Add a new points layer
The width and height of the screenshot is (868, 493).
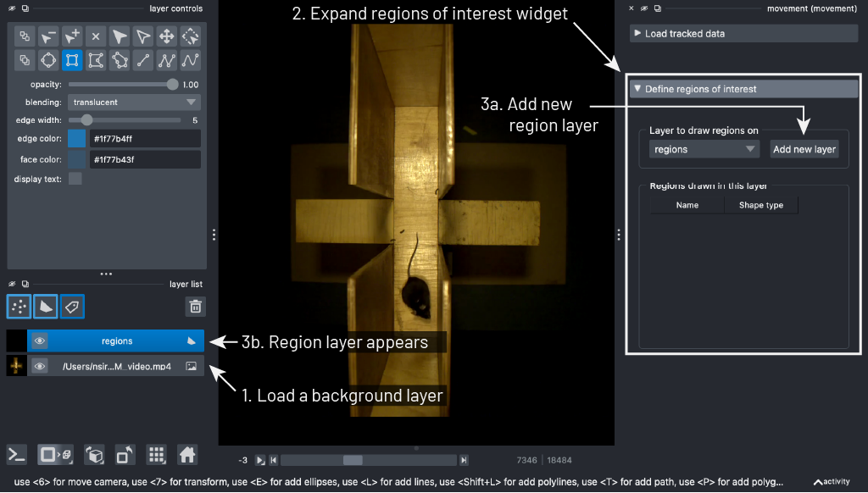pos(18,307)
